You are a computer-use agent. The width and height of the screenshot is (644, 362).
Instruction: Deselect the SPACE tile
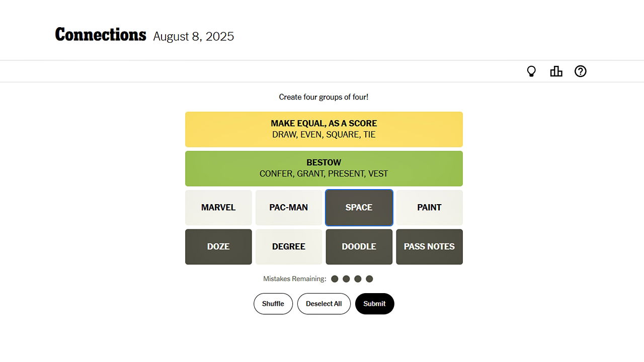359,207
